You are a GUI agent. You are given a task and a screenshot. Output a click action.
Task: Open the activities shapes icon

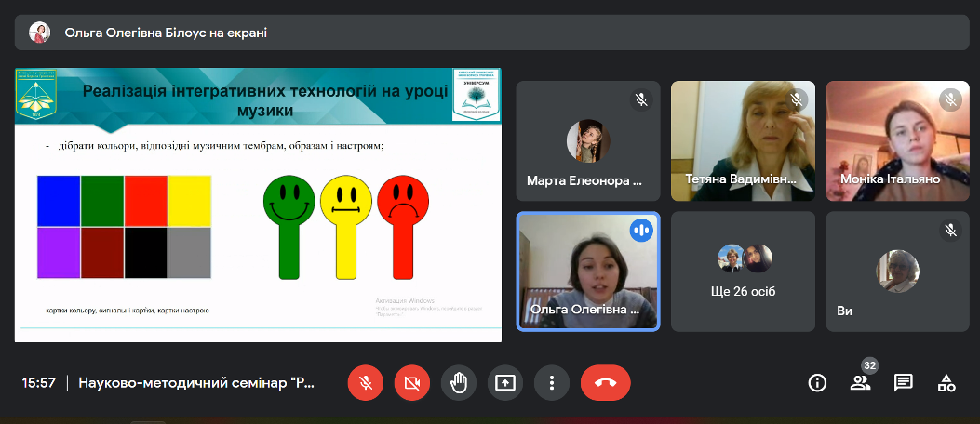point(946,382)
